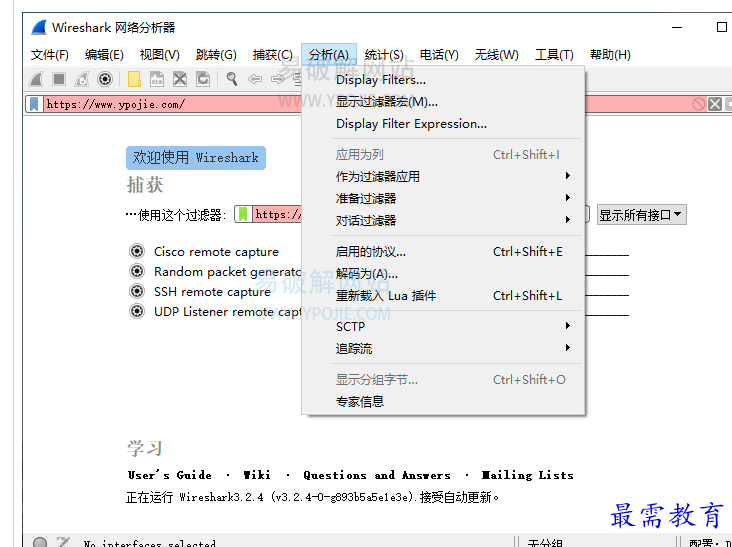Choose 显示过滤器宏(M)... entry

pyautogui.click(x=443, y=102)
